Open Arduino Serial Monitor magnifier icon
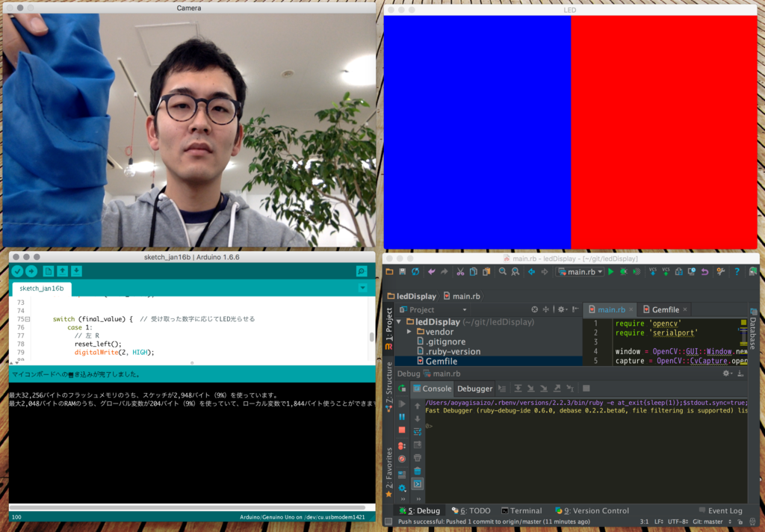Image resolution: width=765 pixels, height=532 pixels. (x=362, y=271)
